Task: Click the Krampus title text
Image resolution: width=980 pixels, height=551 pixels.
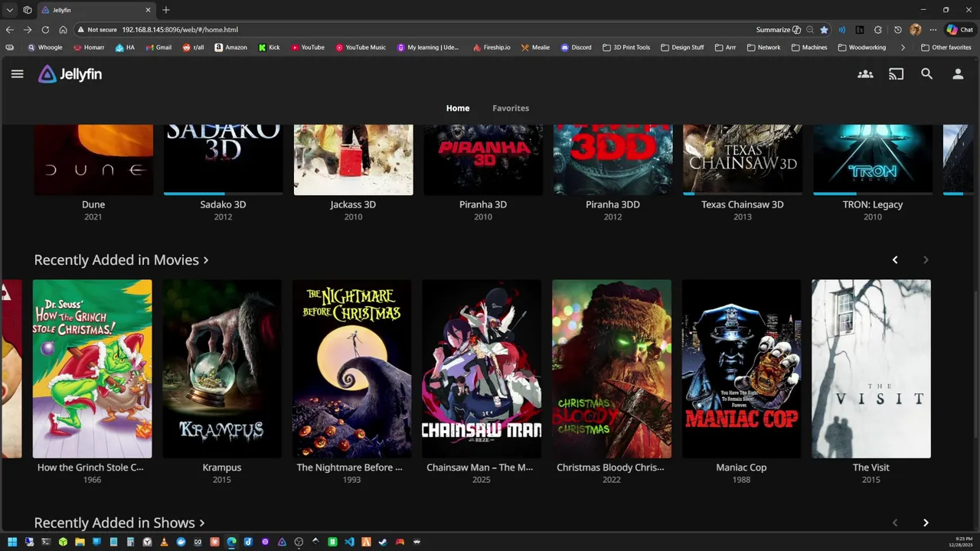Action: pos(222,468)
